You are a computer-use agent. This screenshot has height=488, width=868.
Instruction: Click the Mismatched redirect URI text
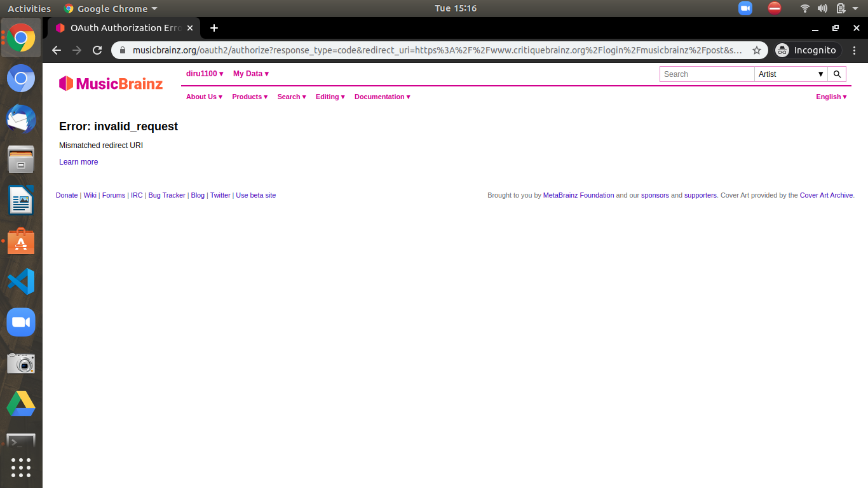pyautogui.click(x=101, y=146)
